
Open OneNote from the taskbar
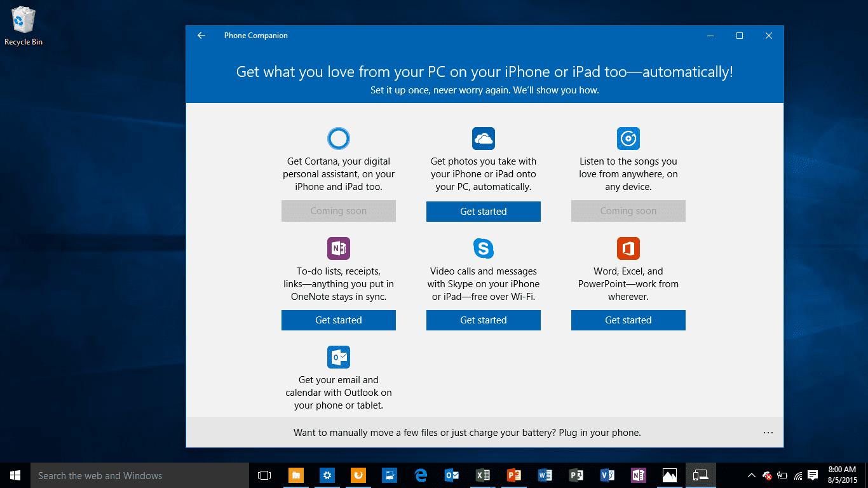pyautogui.click(x=639, y=475)
